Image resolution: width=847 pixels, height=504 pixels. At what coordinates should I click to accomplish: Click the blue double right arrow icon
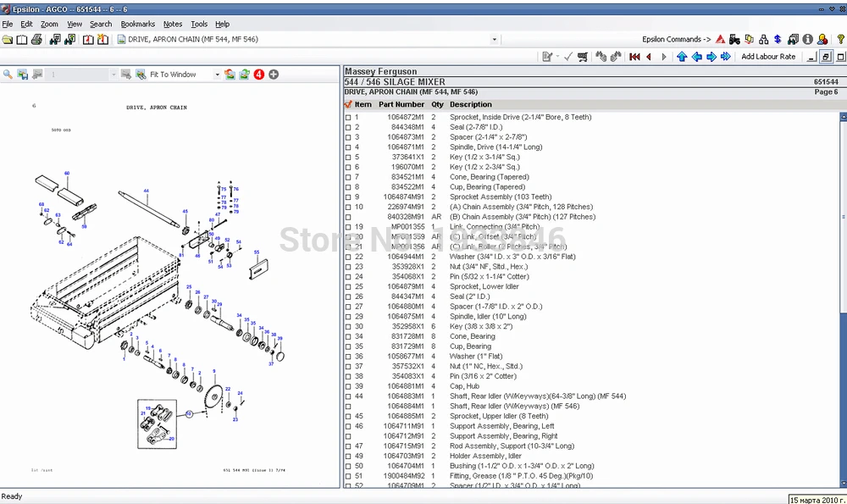(x=726, y=57)
